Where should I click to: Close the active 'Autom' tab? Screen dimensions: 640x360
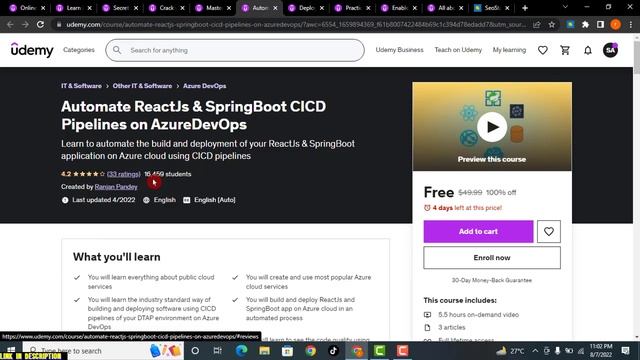pos(275,8)
